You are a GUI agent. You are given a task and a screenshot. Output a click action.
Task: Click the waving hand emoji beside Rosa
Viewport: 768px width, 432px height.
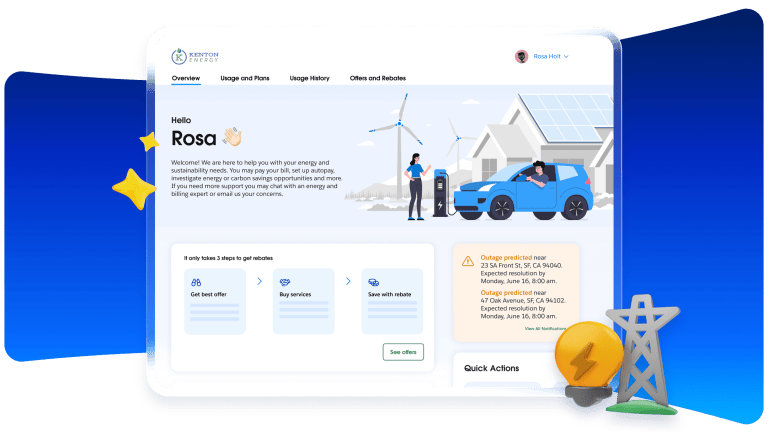click(232, 137)
